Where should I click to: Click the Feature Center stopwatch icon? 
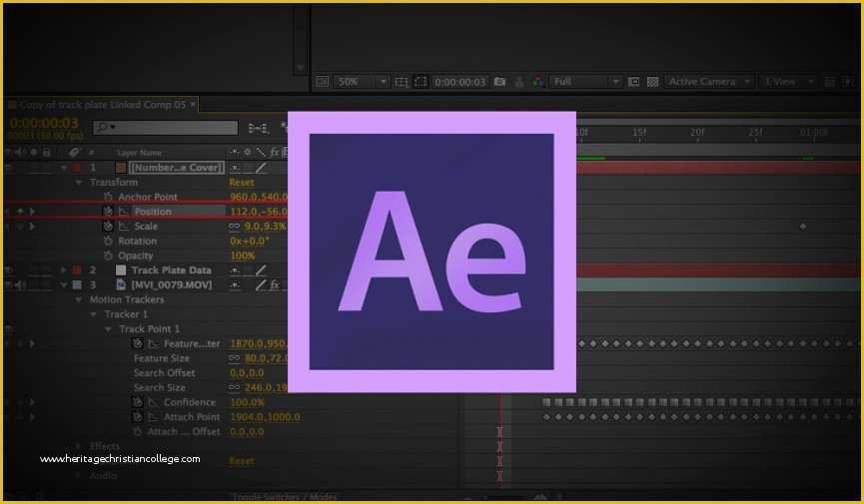[138, 343]
